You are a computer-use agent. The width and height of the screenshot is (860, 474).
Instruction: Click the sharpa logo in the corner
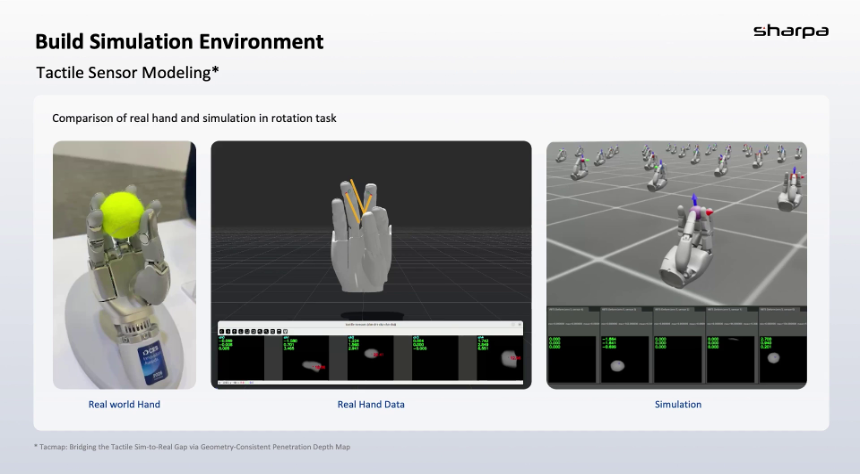[790, 31]
